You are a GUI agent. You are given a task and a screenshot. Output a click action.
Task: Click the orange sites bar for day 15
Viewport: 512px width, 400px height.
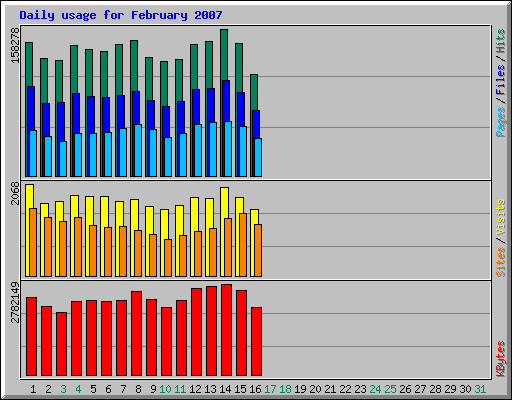click(243, 245)
